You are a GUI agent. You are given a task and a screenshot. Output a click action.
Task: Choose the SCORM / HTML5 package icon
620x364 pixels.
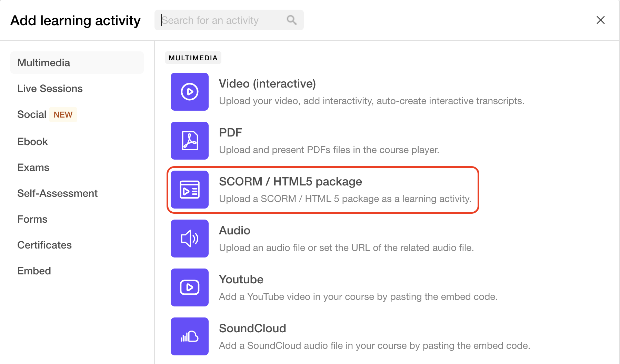190,190
